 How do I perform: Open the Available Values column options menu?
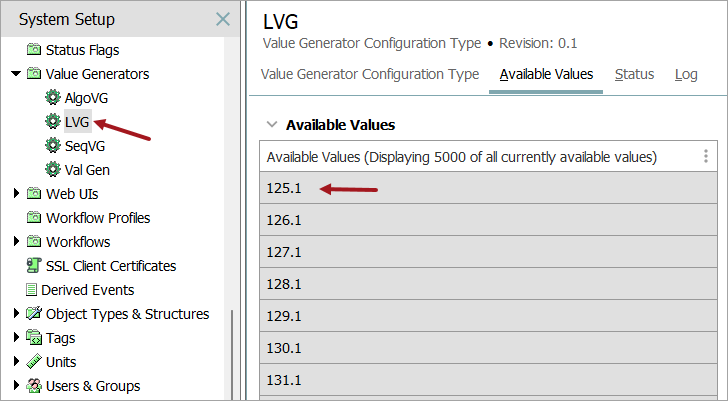point(706,157)
